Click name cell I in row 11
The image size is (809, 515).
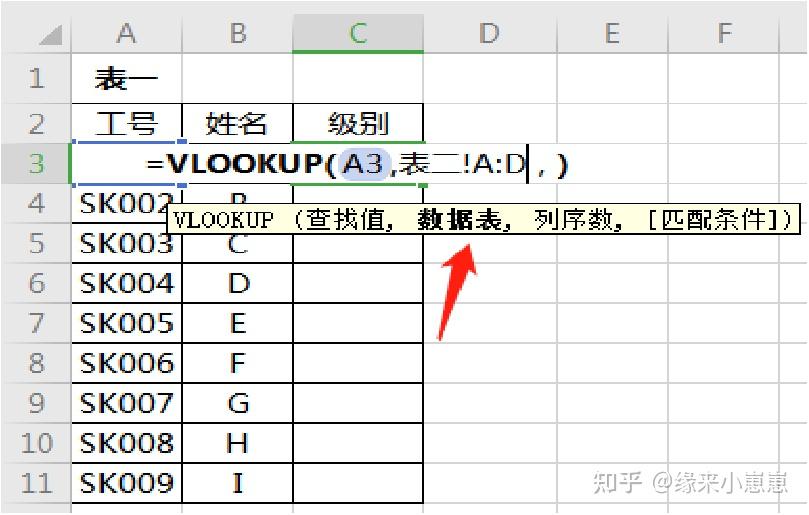point(237,482)
